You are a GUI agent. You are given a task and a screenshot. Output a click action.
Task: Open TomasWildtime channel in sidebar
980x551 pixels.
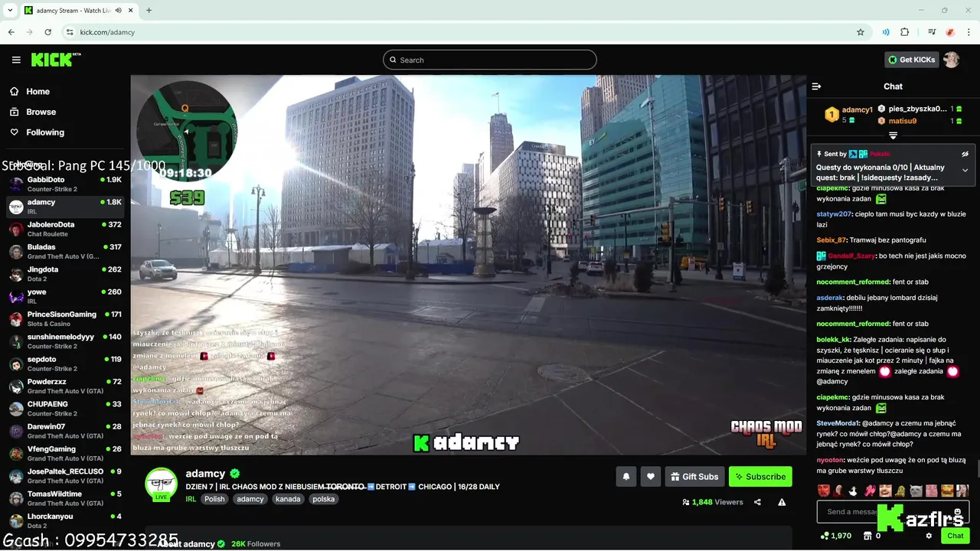pyautogui.click(x=65, y=498)
